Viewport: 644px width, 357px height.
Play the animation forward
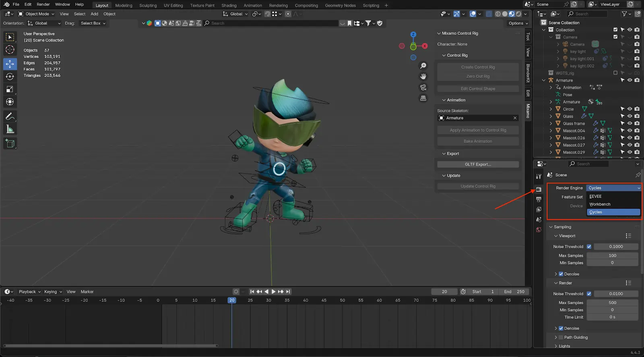pos(274,292)
